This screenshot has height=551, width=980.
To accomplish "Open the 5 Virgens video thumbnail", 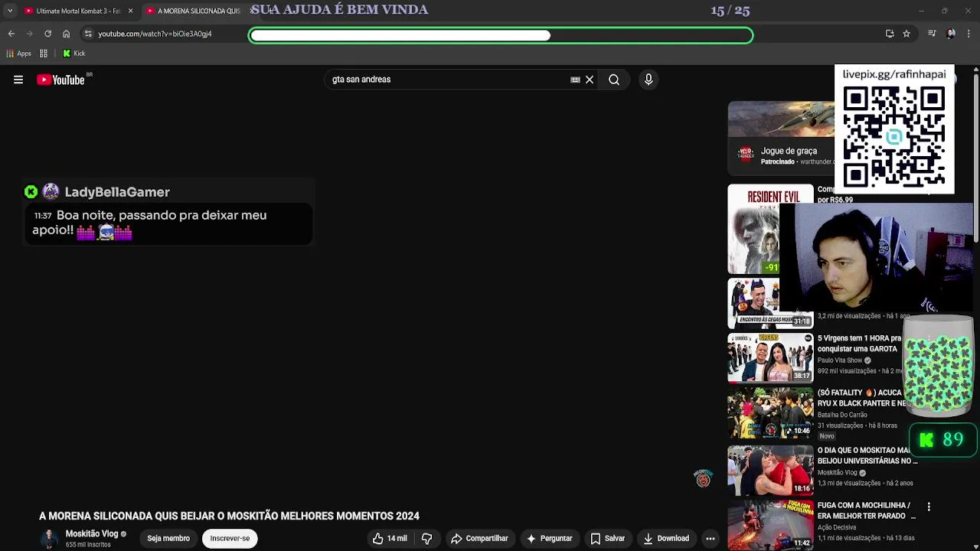I will click(770, 357).
